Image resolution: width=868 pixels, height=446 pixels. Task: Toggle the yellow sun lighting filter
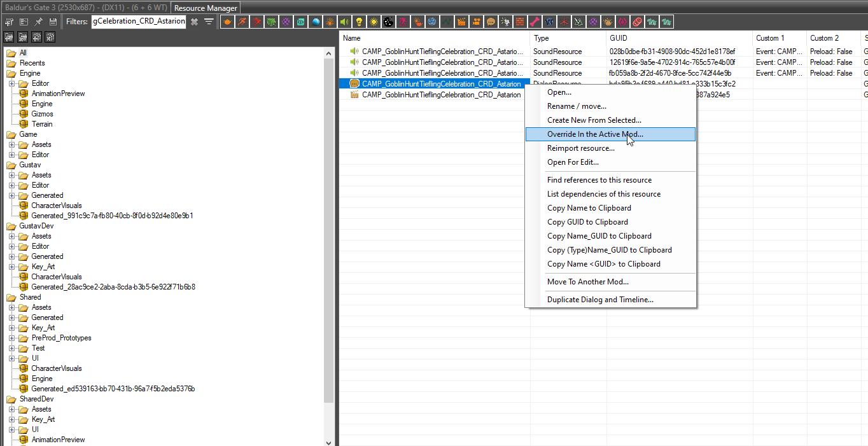[x=374, y=22]
